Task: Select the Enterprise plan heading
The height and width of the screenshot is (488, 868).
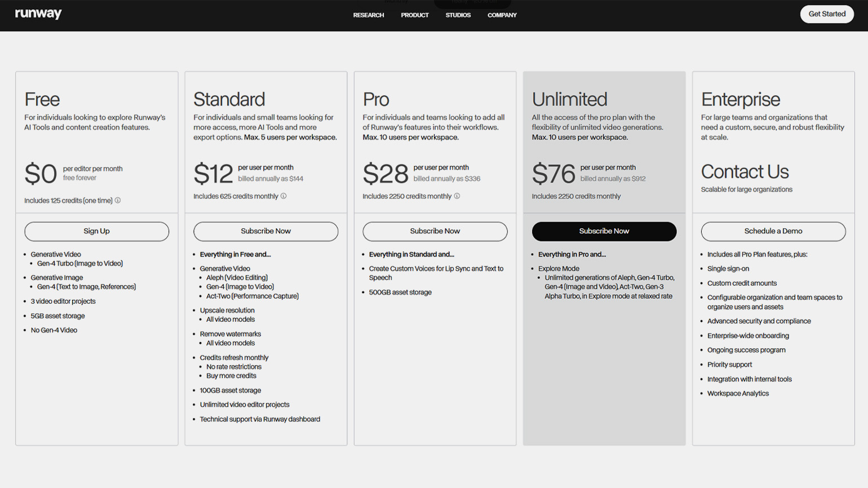Action: coord(741,100)
